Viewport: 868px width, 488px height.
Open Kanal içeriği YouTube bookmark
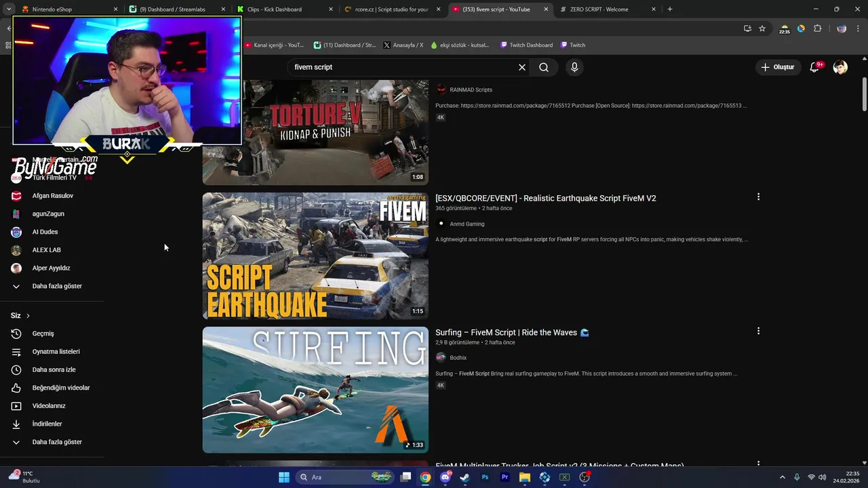[274, 45]
